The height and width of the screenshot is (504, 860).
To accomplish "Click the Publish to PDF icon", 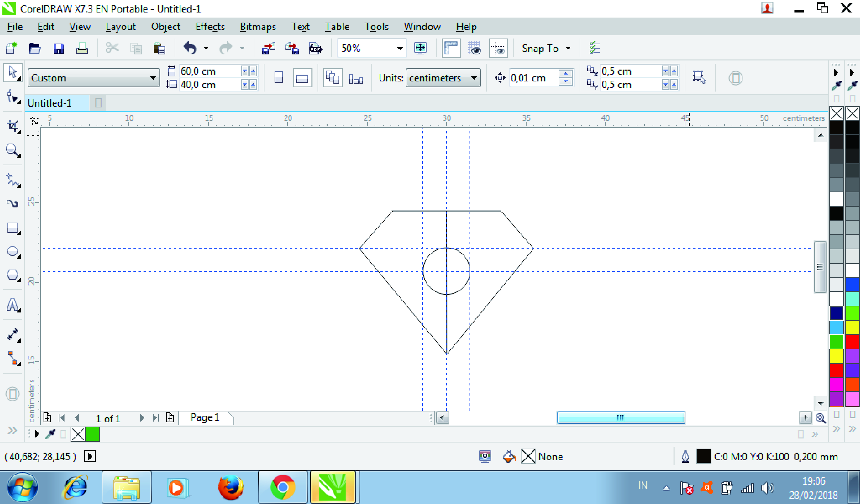I will (x=315, y=48).
